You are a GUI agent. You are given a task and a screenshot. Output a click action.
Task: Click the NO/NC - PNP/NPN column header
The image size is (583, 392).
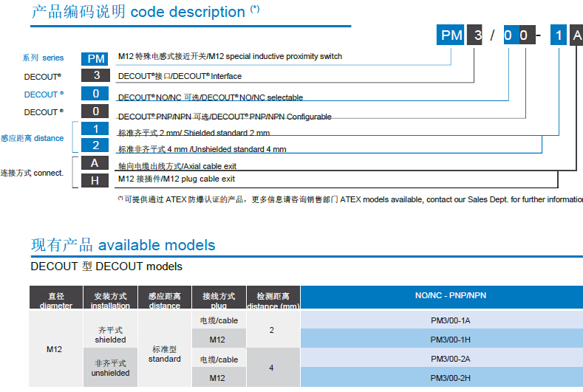click(x=450, y=296)
